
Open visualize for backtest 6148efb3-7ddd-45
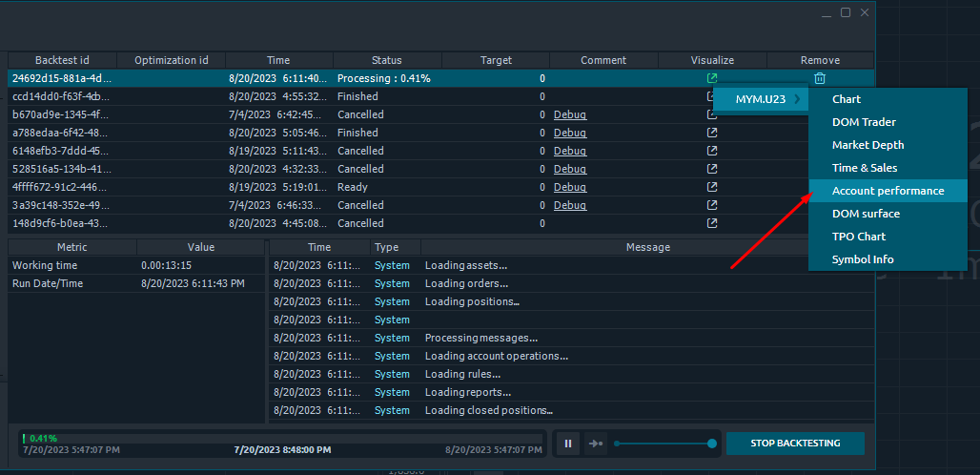[712, 151]
